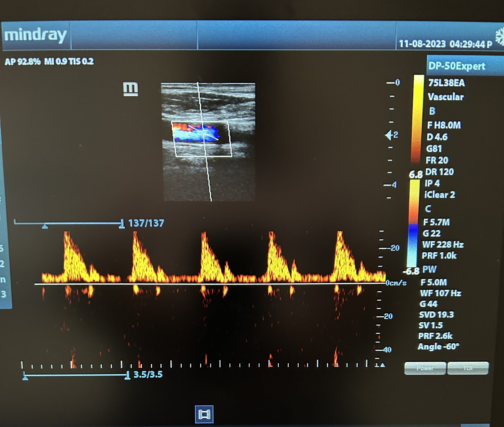The height and width of the screenshot is (427, 504).
Task: Click the B-mode tint map bar
Action: tap(418, 119)
